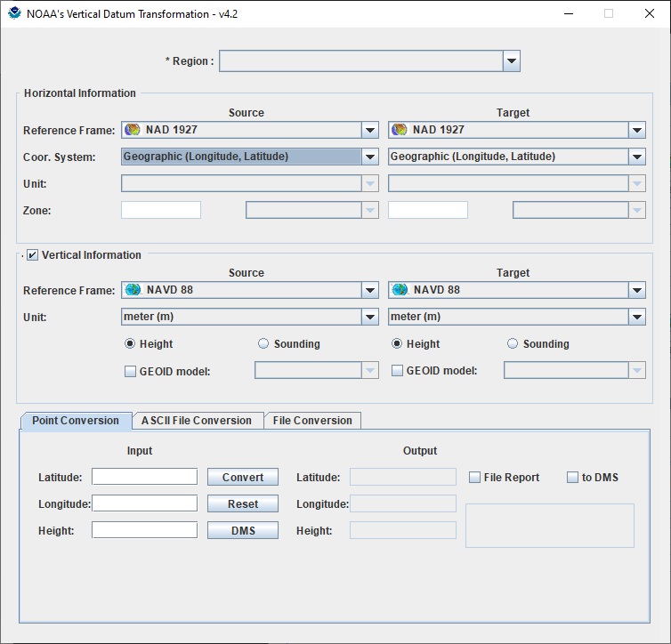Click source Zone dropdown combo box

(x=312, y=210)
